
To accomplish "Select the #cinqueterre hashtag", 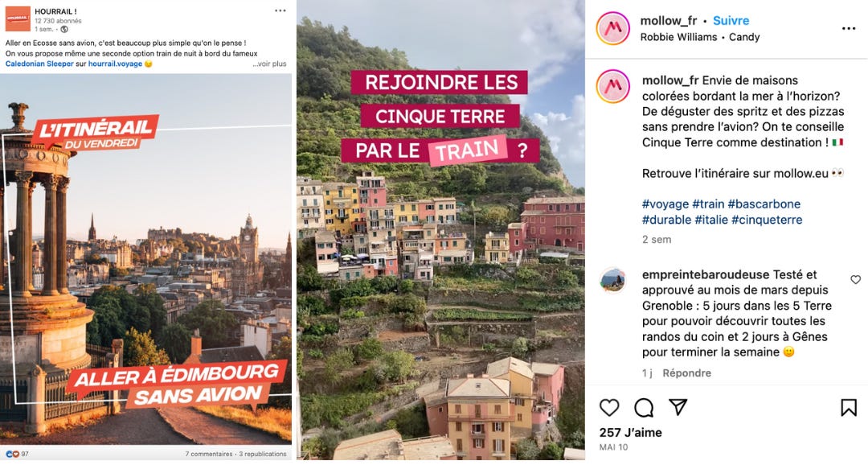I will click(767, 220).
